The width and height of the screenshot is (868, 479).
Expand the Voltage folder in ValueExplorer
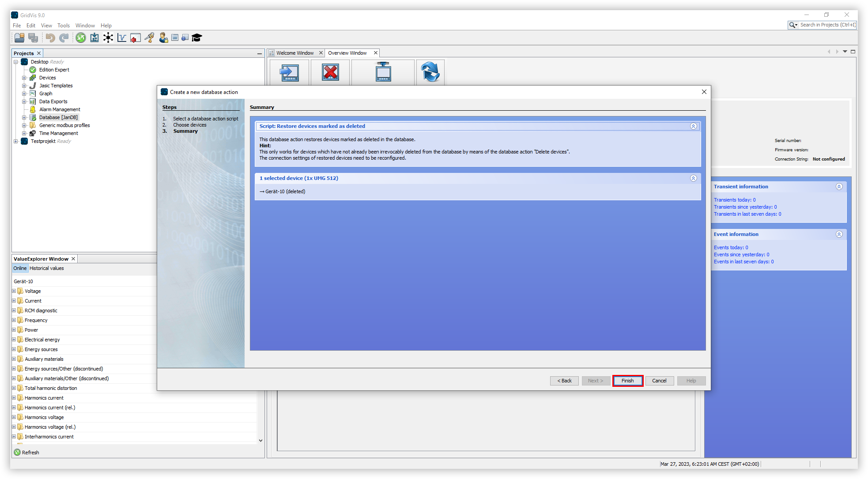[x=14, y=291]
